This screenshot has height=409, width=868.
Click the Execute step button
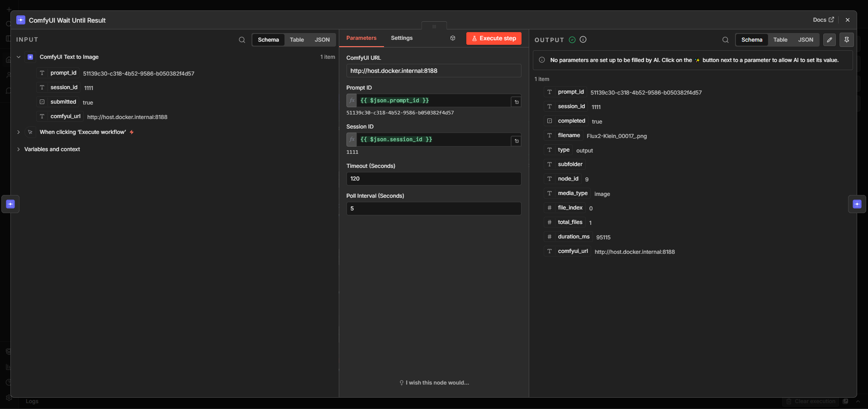pos(493,38)
